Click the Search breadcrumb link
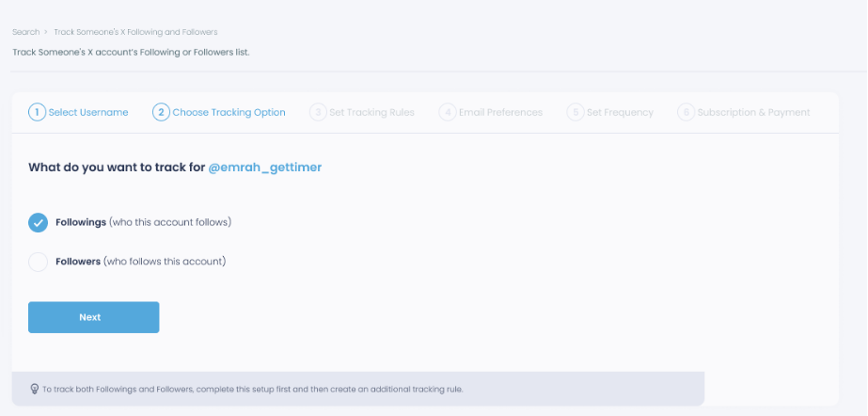 [25, 32]
